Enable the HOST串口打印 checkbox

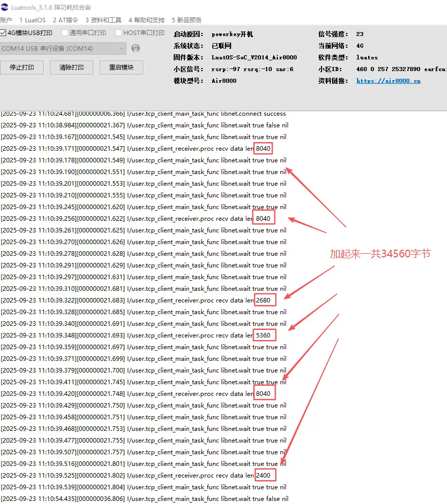119,33
